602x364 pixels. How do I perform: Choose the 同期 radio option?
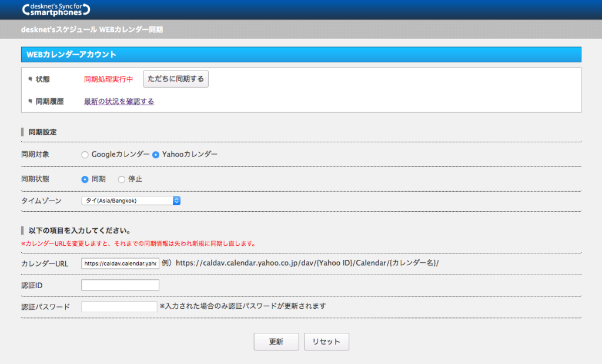pos(85,179)
